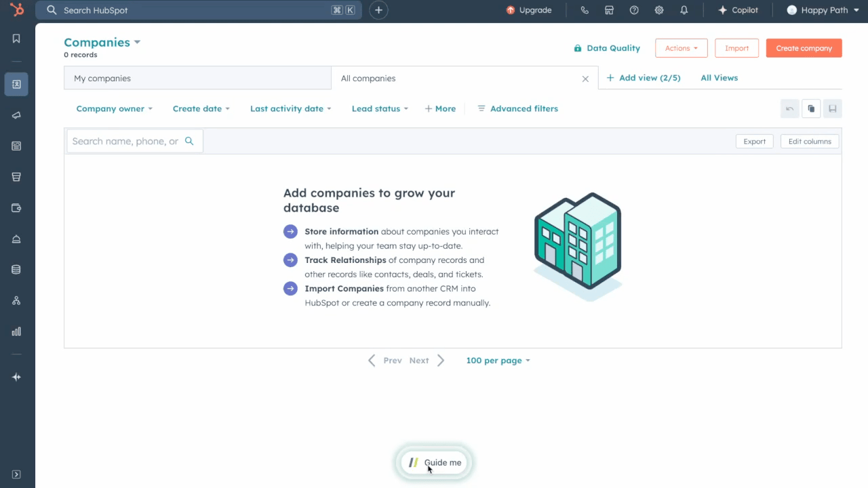Open the Marketplace icon in top bar
The width and height of the screenshot is (868, 488).
[609, 10]
